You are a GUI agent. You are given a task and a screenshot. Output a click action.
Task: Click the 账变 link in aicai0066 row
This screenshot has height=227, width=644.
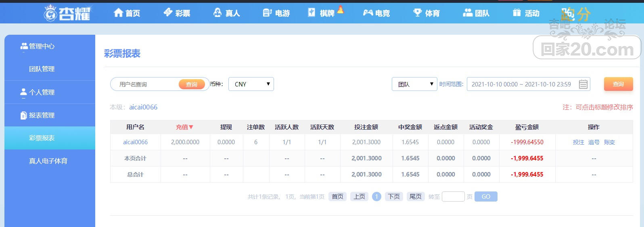(609, 142)
